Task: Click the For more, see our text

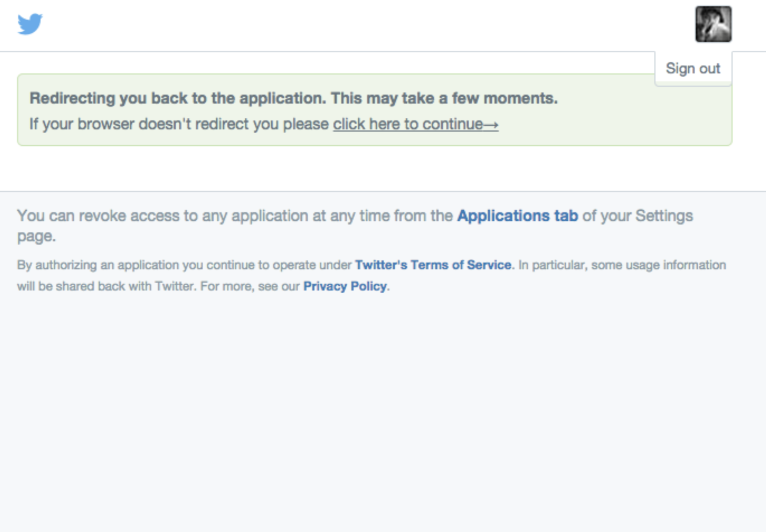Action: tap(250, 286)
